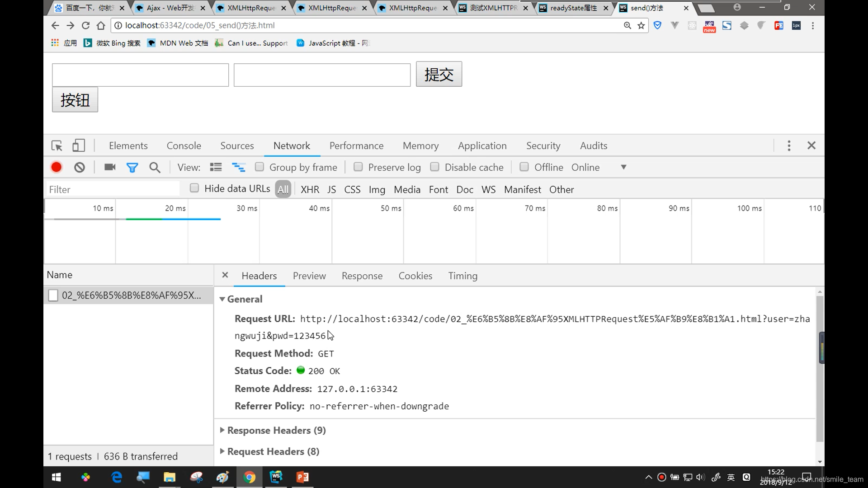868x488 pixels.
Task: Open the Chrome apps shortcut
Action: pyautogui.click(x=64, y=43)
